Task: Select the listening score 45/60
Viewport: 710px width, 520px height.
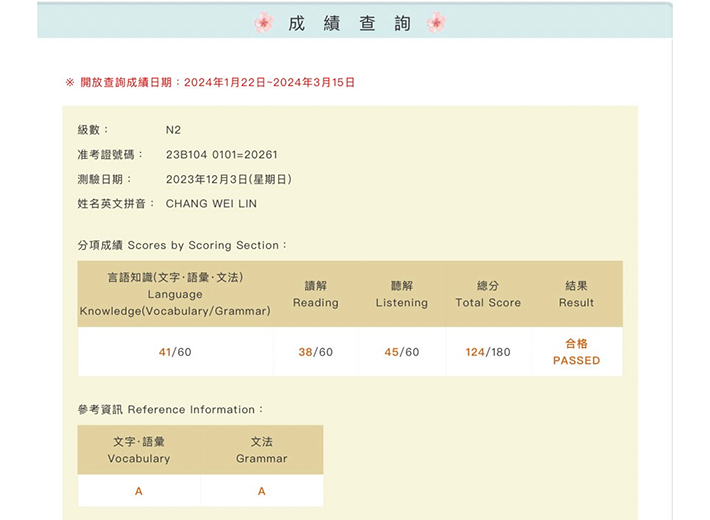Action: point(402,352)
